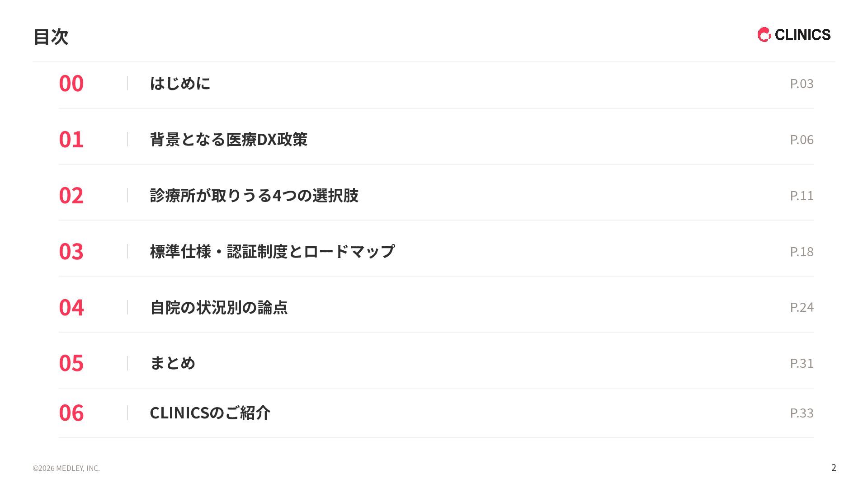Click page reference P.03

pyautogui.click(x=802, y=84)
